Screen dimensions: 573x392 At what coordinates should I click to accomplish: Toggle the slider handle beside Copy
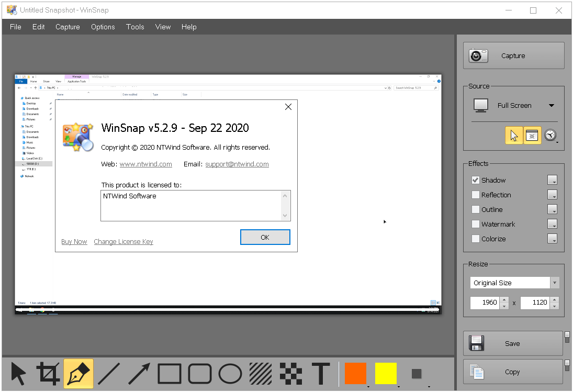(x=567, y=365)
